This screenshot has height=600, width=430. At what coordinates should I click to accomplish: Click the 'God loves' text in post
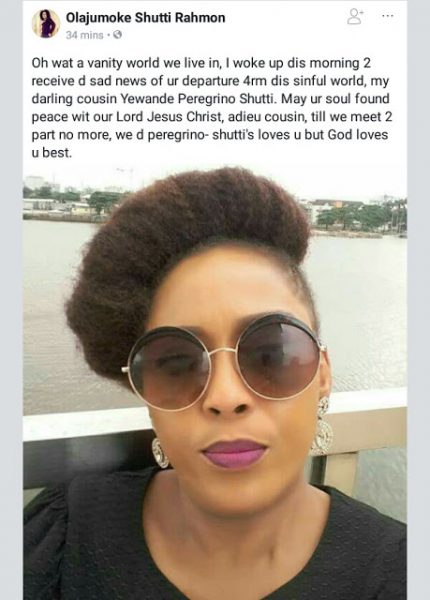[x=358, y=135]
